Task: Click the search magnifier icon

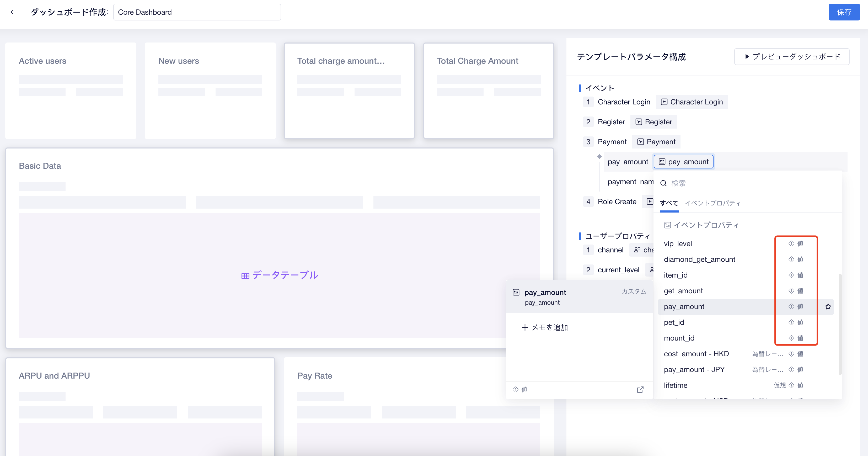Action: click(663, 183)
